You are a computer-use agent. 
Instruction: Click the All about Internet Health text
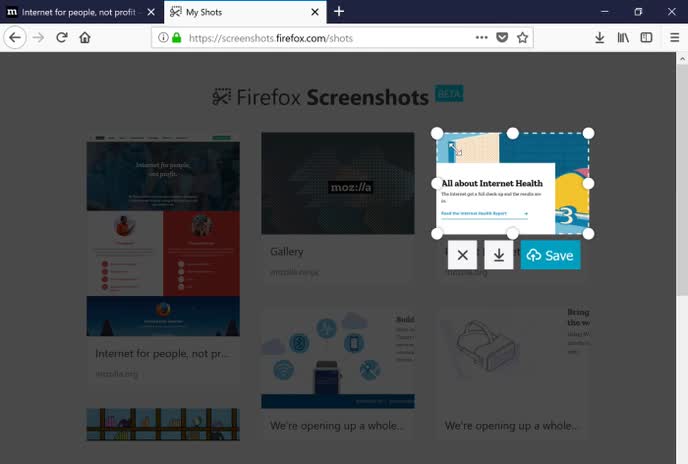coord(492,183)
